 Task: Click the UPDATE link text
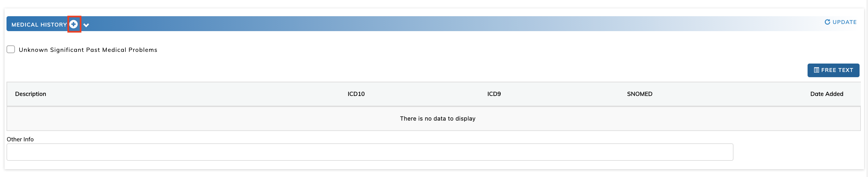tap(844, 22)
